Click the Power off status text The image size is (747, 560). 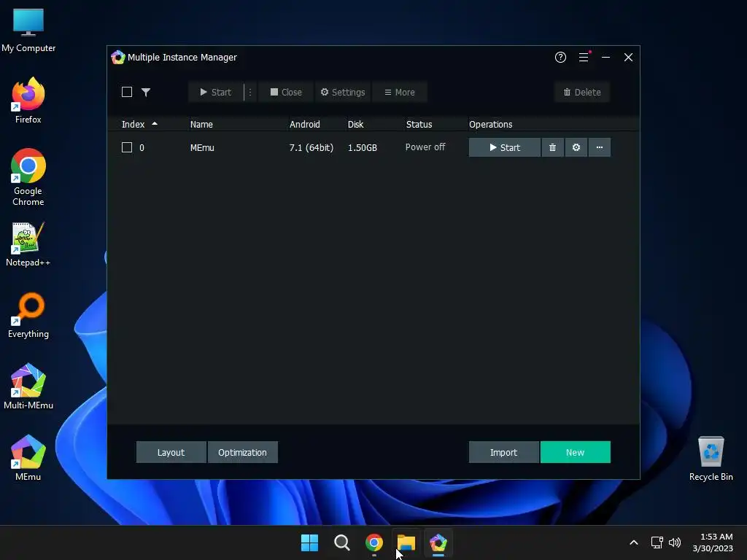[425, 147]
